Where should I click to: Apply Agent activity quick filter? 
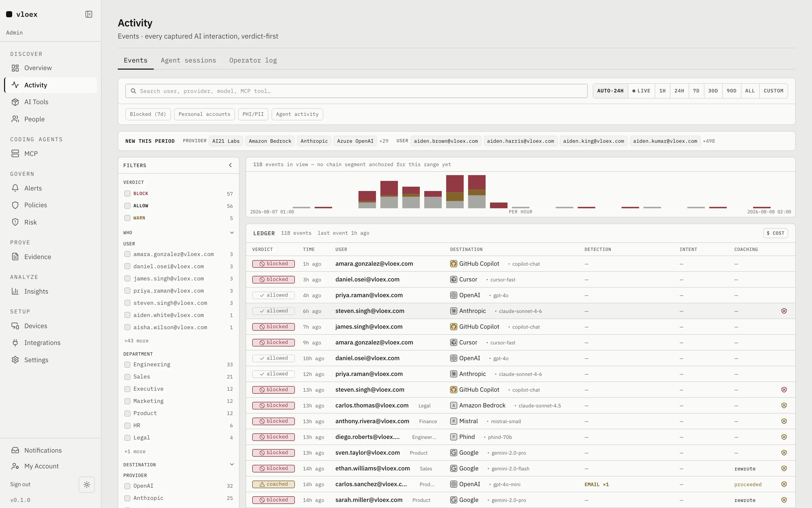pyautogui.click(x=297, y=114)
